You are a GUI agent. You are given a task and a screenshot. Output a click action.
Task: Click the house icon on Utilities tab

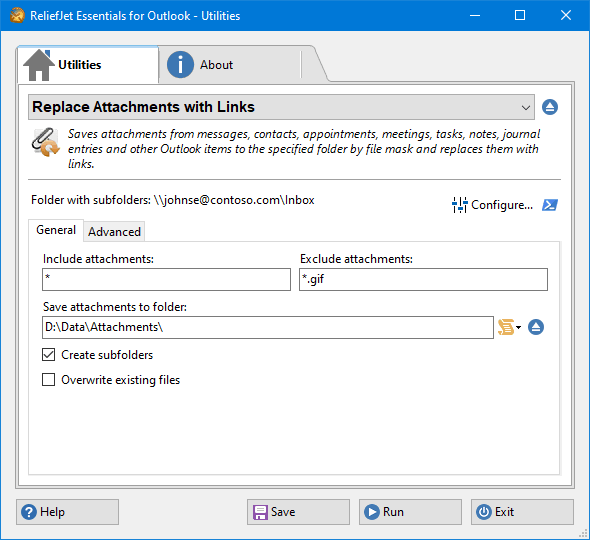(x=38, y=65)
